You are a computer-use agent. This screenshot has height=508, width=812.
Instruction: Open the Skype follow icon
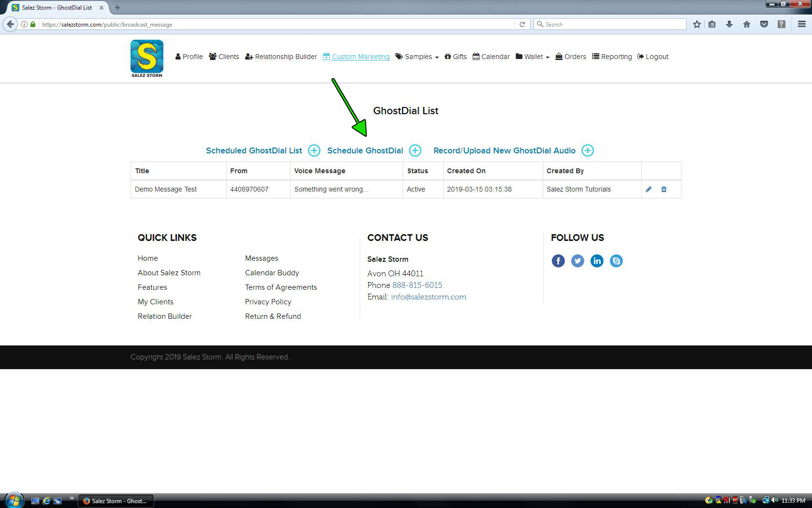click(616, 261)
